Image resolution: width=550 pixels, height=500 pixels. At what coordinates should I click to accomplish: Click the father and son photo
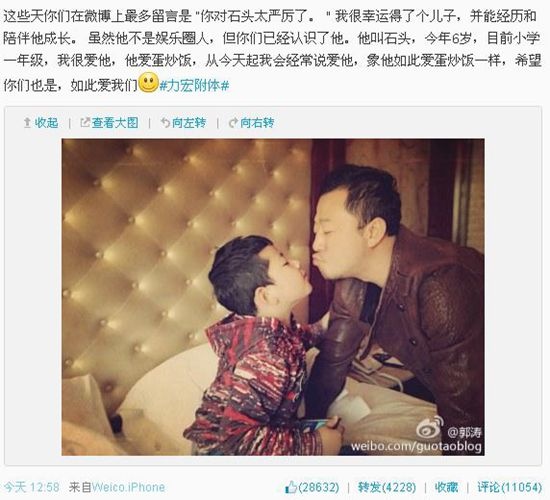coord(273,297)
